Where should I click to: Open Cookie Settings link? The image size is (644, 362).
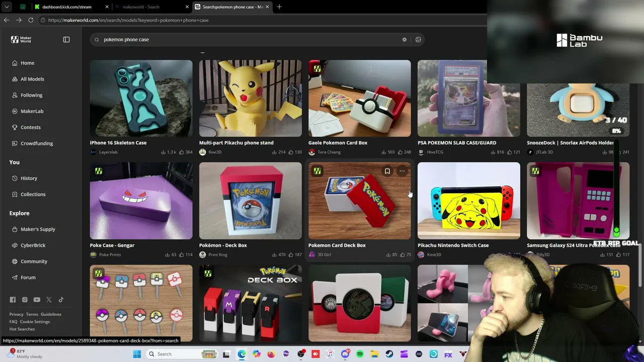(35, 322)
